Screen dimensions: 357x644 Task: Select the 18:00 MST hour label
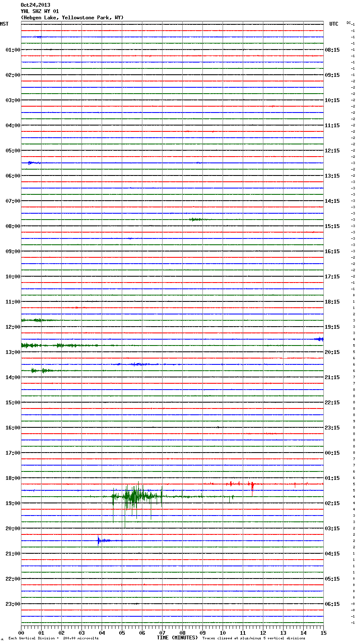click(x=13, y=478)
